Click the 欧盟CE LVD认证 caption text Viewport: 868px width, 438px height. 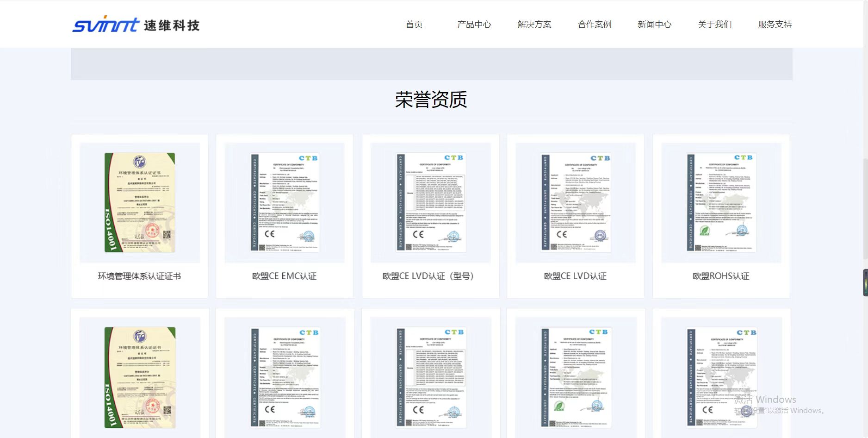576,276
